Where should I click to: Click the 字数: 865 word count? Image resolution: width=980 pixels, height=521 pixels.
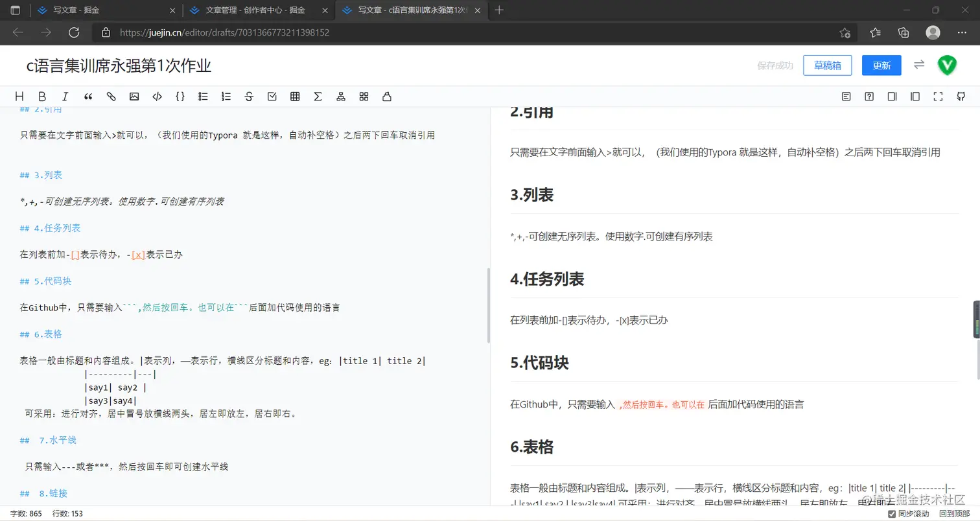coord(26,514)
